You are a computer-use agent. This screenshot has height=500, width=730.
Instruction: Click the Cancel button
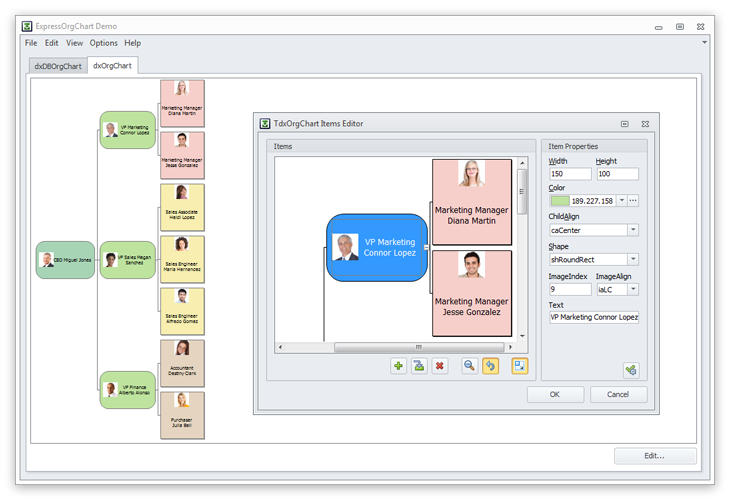tap(618, 394)
